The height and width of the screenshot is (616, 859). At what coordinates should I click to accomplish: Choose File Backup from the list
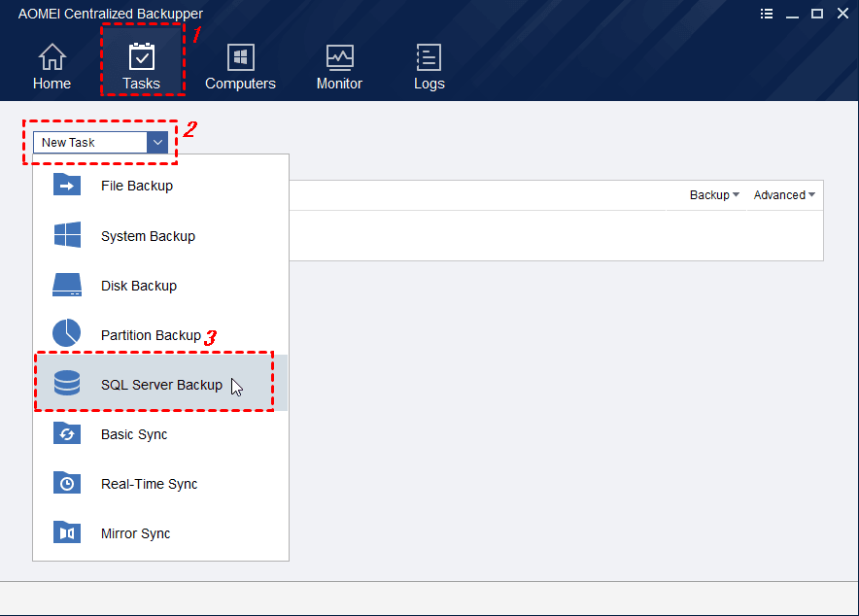(160, 186)
